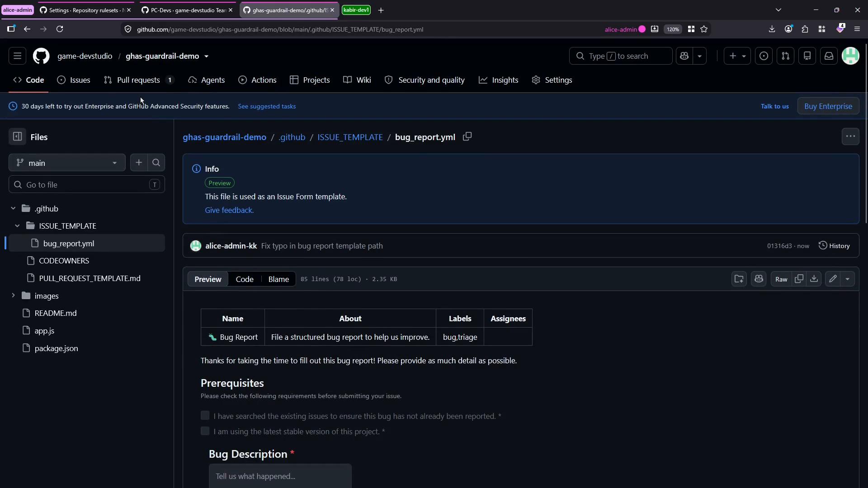This screenshot has height=488, width=868.
Task: Go to Security and quality tab
Action: pyautogui.click(x=425, y=80)
